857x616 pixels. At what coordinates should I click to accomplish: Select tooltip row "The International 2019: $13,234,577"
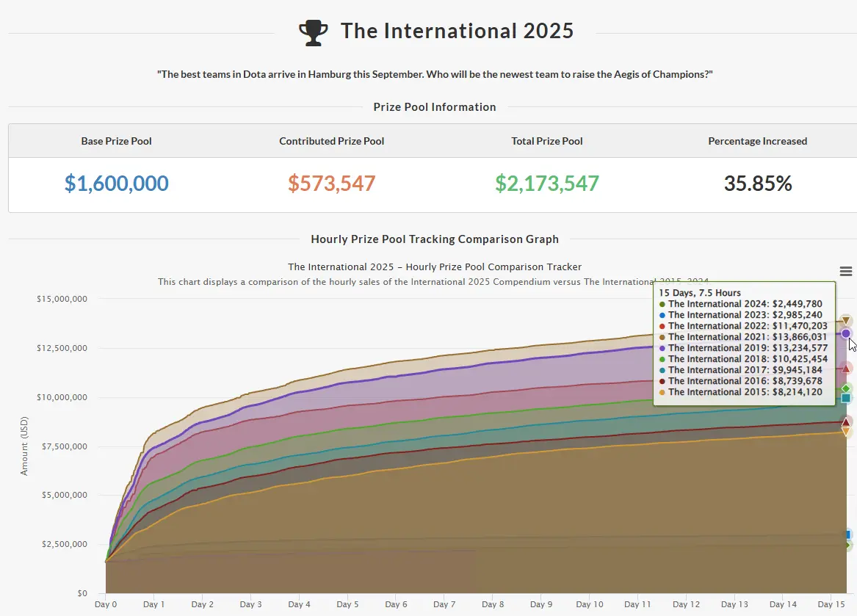click(x=743, y=347)
